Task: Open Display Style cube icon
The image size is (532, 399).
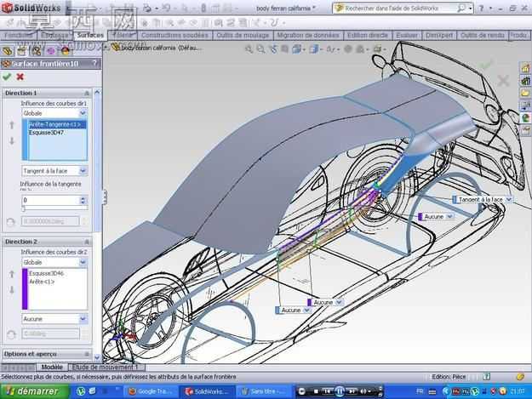Action: click(x=314, y=49)
